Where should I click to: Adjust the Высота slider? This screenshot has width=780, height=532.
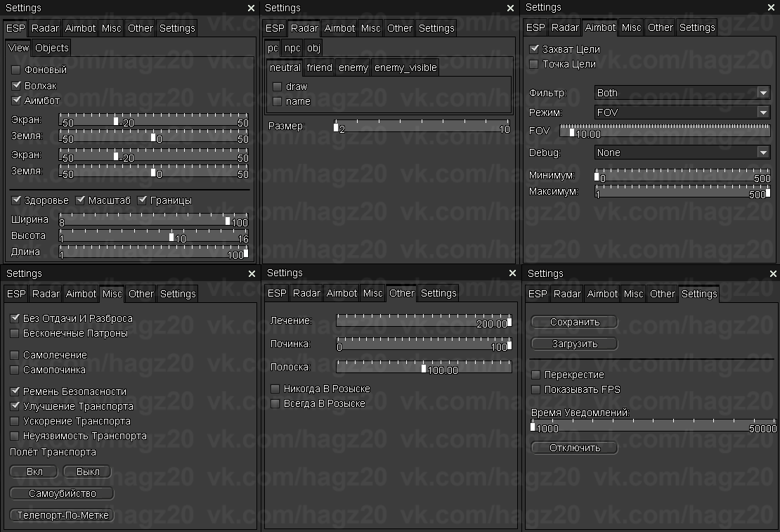pos(154,235)
